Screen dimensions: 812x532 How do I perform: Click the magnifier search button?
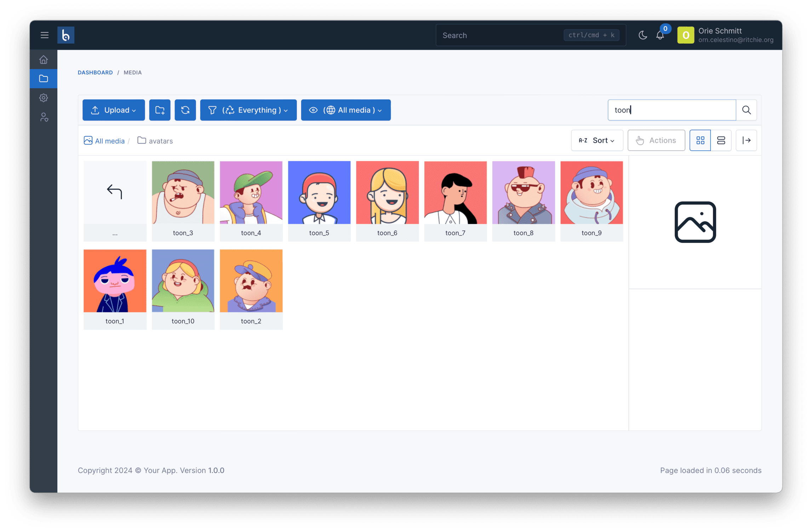point(746,110)
